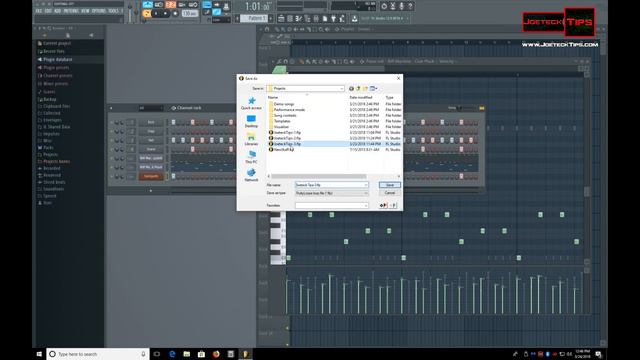Toggle the channel select LED beside the orange channel
The height and width of the screenshot is (360, 640).
pyautogui.click(x=167, y=176)
